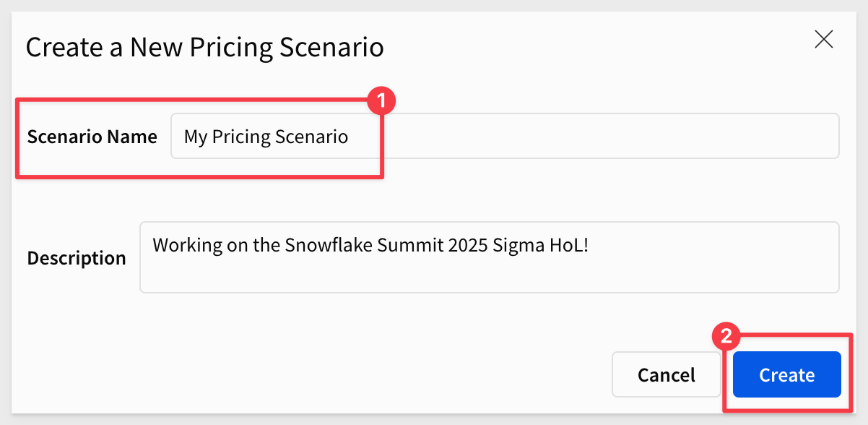Confirm the new scenario with Create

(787, 374)
